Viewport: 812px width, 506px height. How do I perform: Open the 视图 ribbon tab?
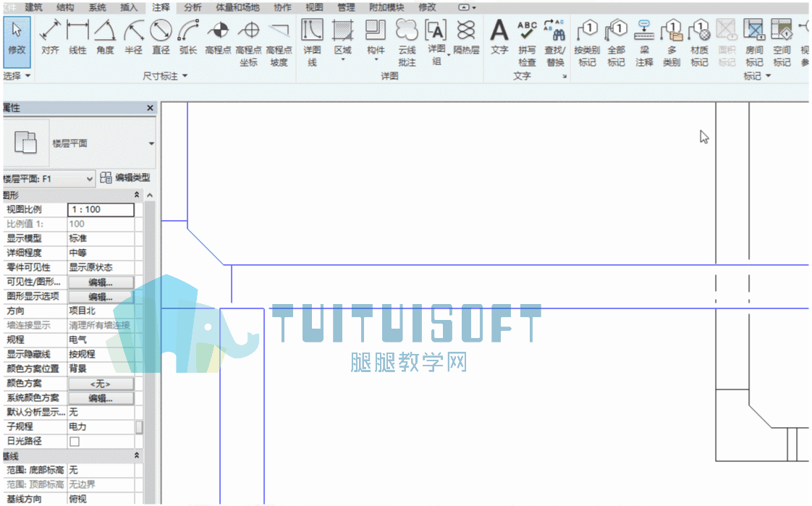pos(314,7)
